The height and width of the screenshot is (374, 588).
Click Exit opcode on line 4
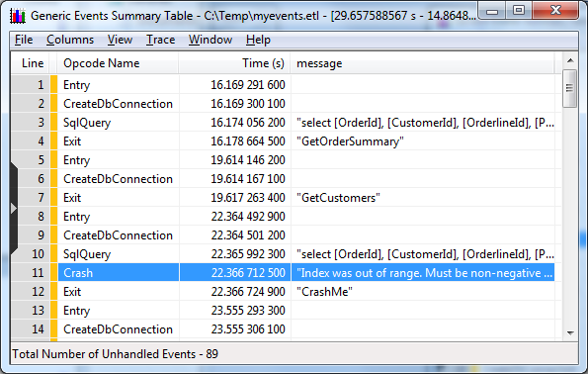72,141
